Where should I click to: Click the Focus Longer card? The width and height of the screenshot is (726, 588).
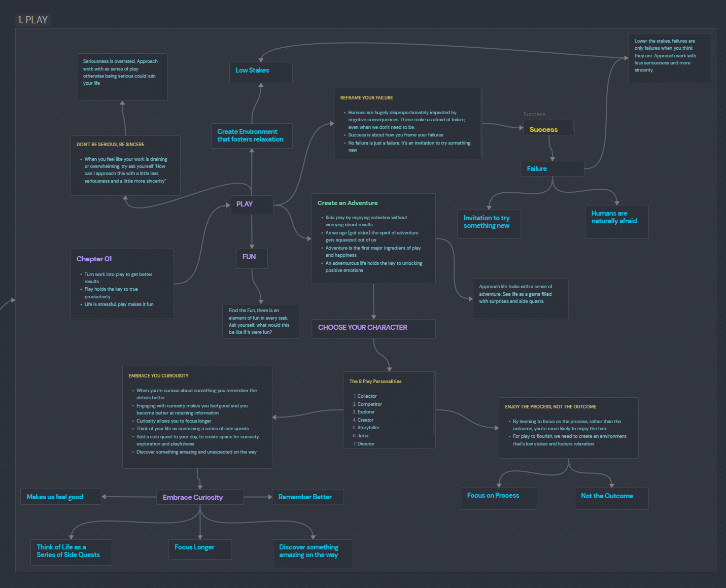[200, 549]
